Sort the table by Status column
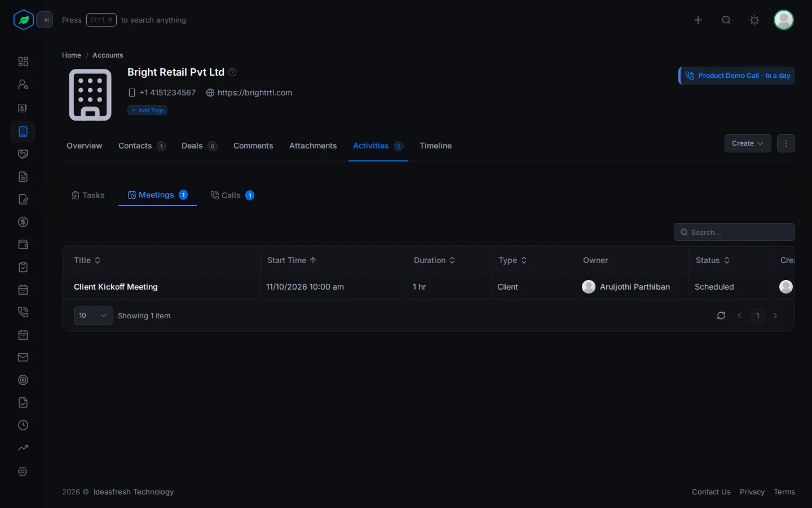This screenshot has width=812, height=508. 713,260
